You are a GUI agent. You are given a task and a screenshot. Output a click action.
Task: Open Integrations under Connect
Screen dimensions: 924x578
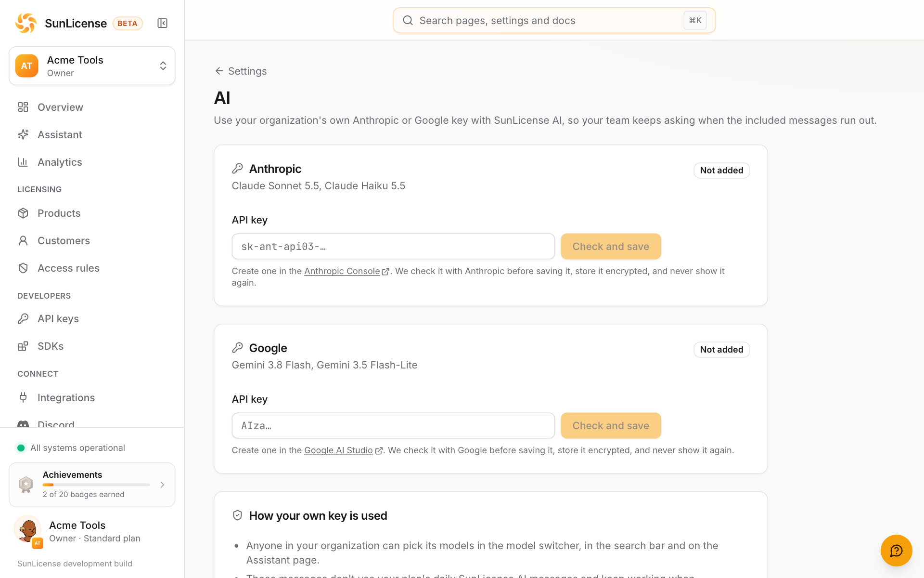(x=92, y=397)
